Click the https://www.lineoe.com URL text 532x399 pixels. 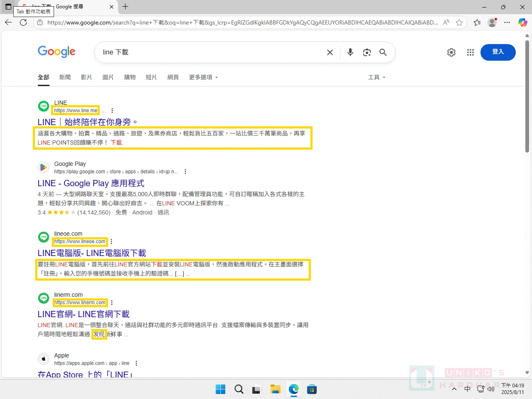(x=80, y=241)
